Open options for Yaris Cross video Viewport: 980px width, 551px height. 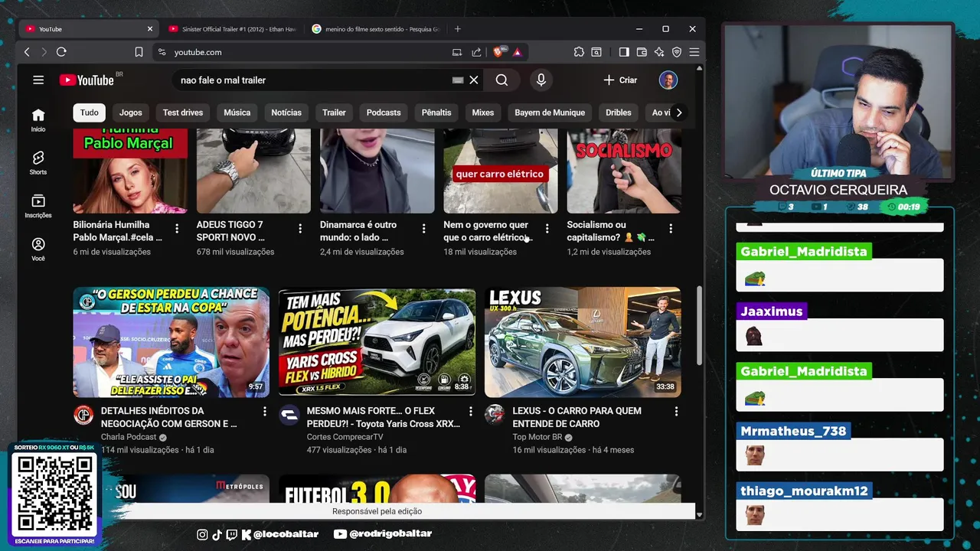pyautogui.click(x=471, y=412)
